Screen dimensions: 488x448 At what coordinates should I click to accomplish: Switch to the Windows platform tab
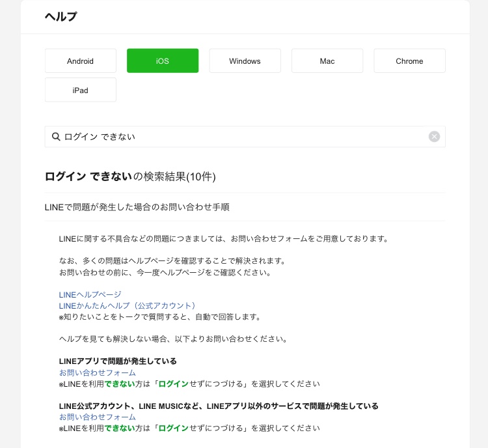[x=245, y=61]
